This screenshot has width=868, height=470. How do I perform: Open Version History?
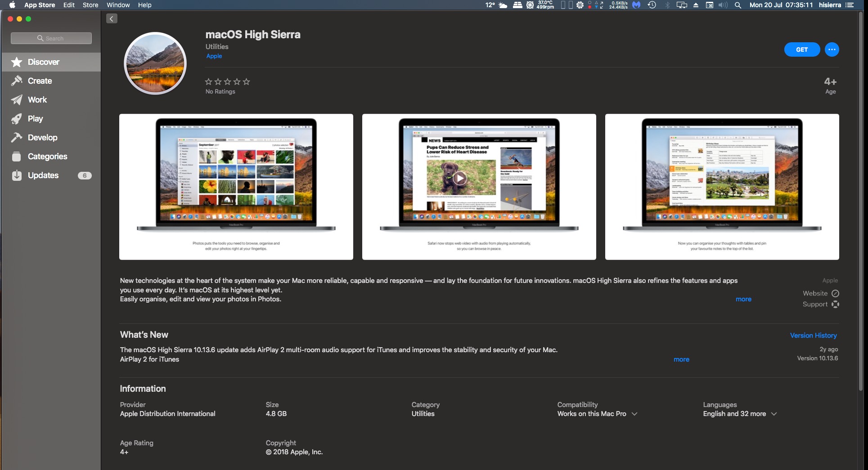click(814, 336)
